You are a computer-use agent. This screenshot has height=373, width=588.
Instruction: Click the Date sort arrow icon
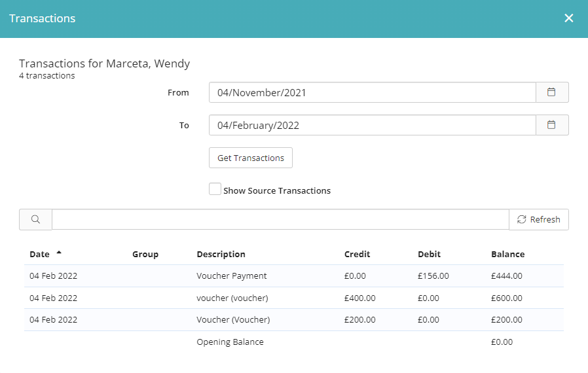[59, 253]
